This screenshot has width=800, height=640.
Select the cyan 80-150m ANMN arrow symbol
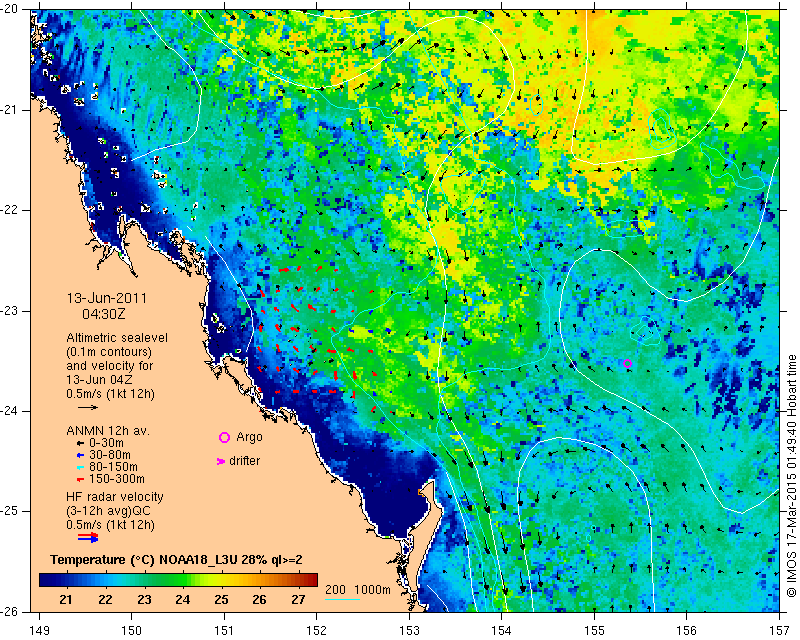click(80, 467)
